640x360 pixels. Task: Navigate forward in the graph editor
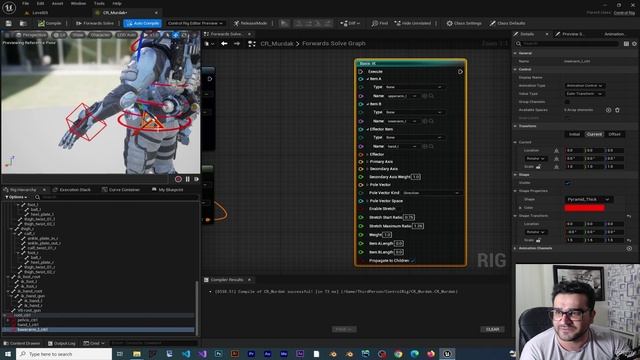coord(237,43)
